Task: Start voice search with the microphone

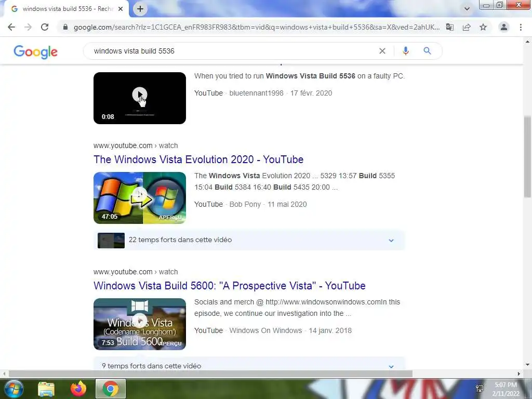Action: [405, 51]
